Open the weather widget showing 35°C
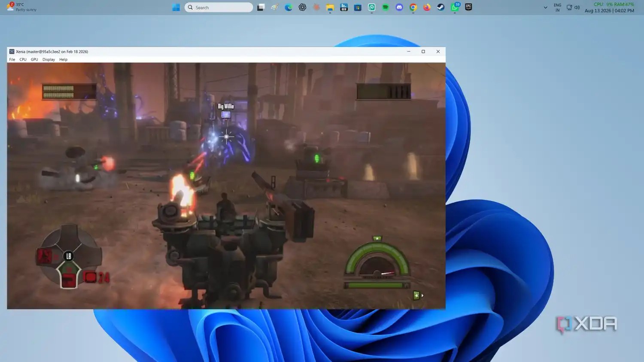 [21, 7]
